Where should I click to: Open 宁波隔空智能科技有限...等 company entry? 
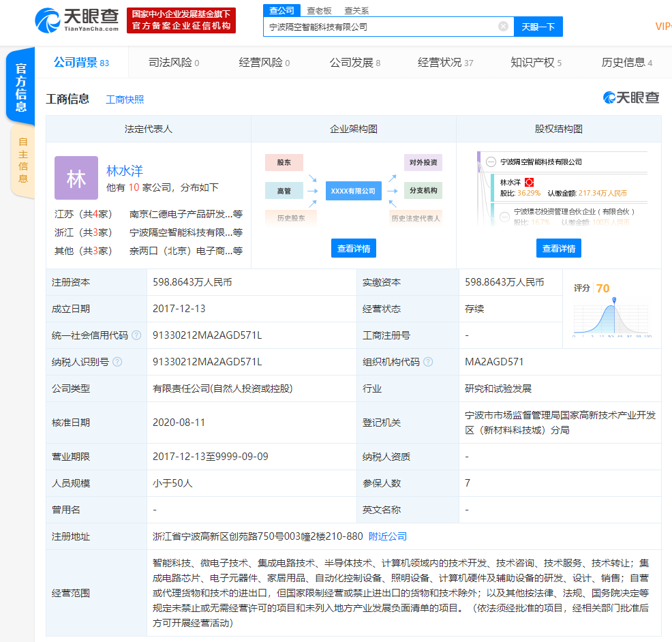tap(186, 232)
